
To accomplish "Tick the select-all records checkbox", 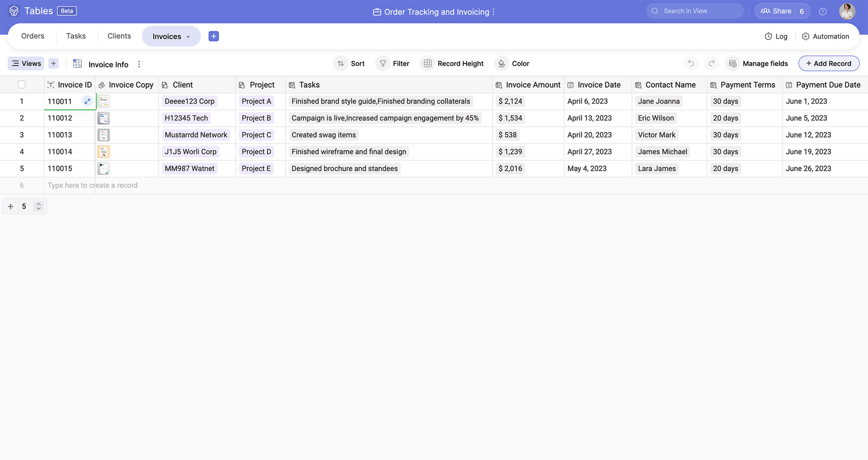I will (x=22, y=85).
